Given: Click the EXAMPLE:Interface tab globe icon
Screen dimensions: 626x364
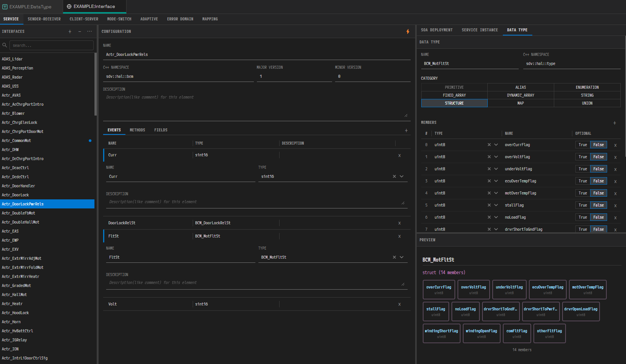Looking at the screenshot, I should click(69, 6).
